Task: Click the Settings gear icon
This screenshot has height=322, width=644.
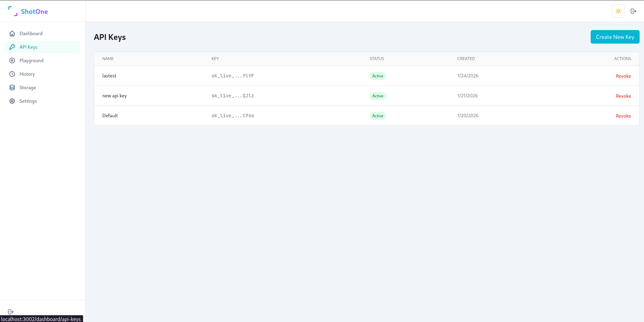Action: pos(12,101)
